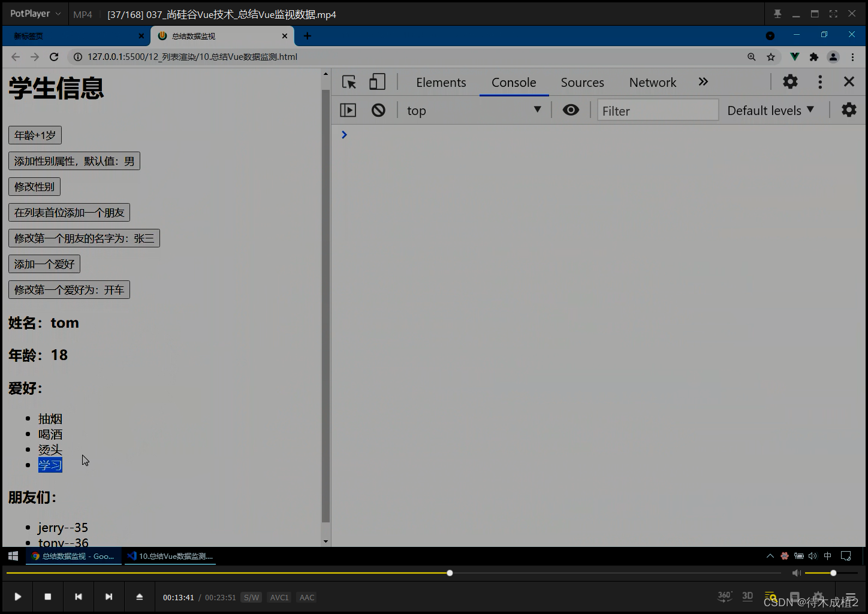Image resolution: width=868 pixels, height=614 pixels.
Task: Skip to the previous video
Action: 78,597
